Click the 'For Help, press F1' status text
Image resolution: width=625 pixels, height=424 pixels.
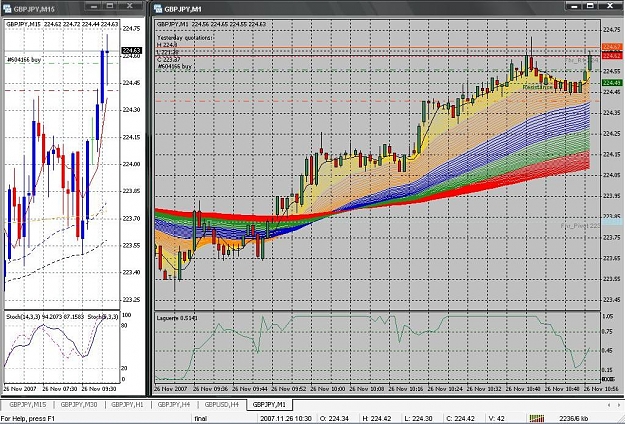tap(28, 419)
